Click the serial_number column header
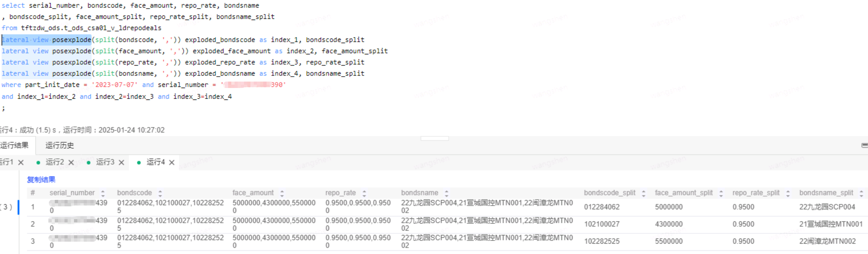This screenshot has width=868, height=254. click(72, 193)
